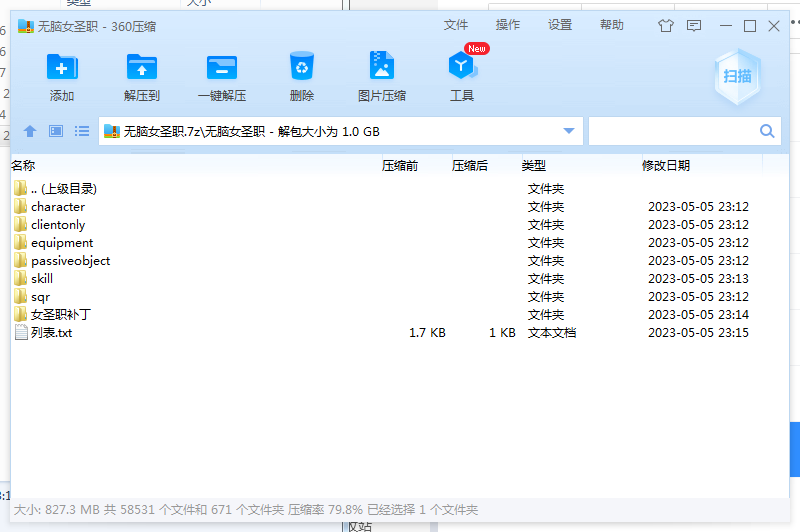The height and width of the screenshot is (532, 800).
Task: Sort files by 修改日期 column header
Action: [666, 166]
